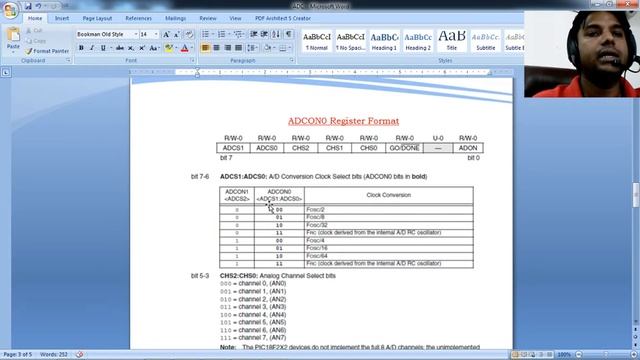Undo last action in Quick Access toolbar

(38, 6)
